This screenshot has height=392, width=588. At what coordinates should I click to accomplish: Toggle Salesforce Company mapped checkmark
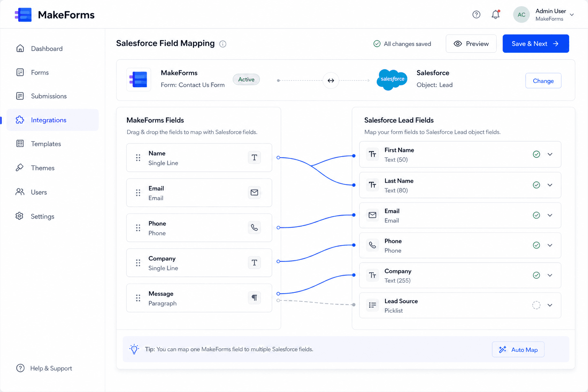coord(536,275)
